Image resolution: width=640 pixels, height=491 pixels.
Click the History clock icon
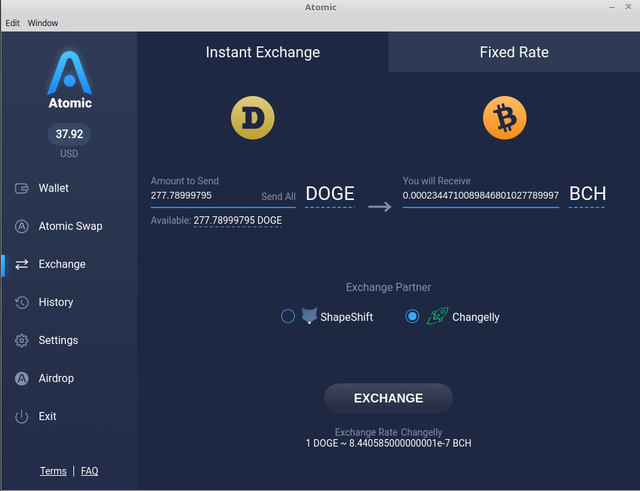point(22,302)
